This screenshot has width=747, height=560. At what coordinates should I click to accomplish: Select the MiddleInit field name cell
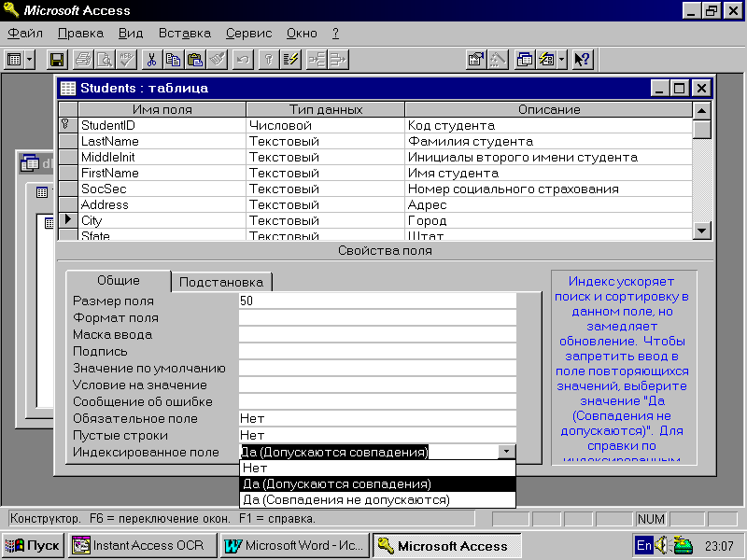click(162, 157)
